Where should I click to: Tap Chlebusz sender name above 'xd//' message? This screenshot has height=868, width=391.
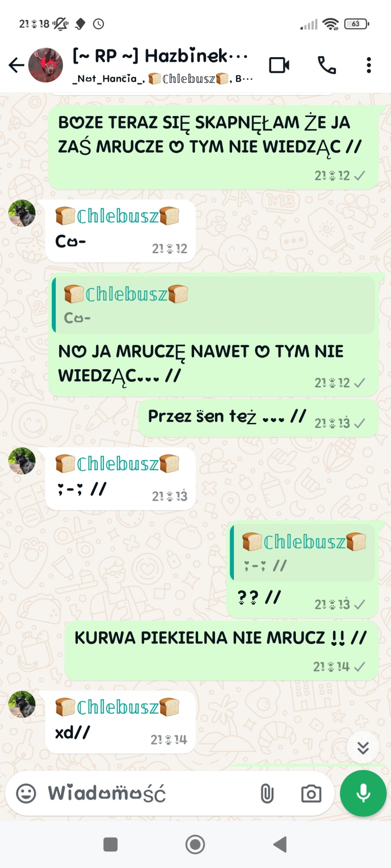click(117, 707)
